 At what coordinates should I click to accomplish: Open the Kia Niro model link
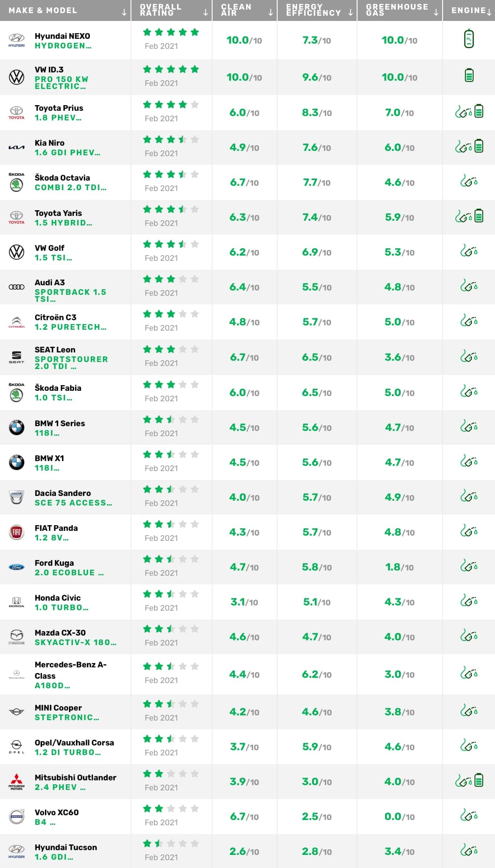67,147
